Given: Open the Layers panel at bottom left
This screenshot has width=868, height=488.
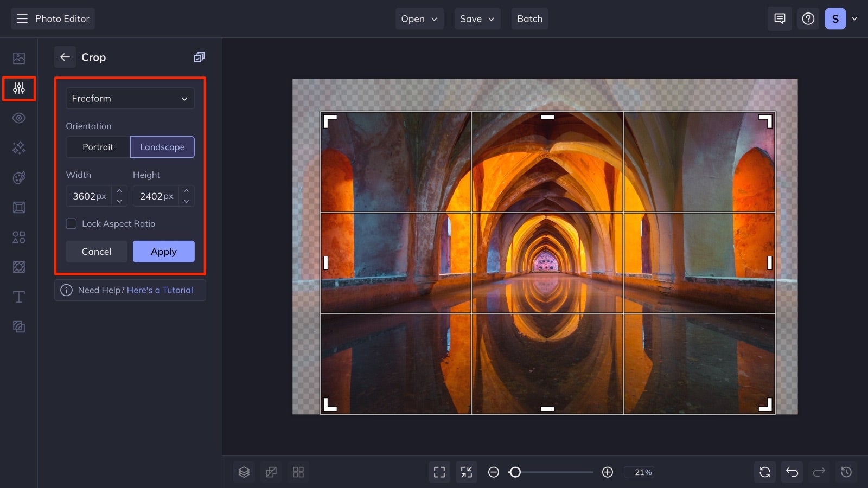Looking at the screenshot, I should click(244, 472).
